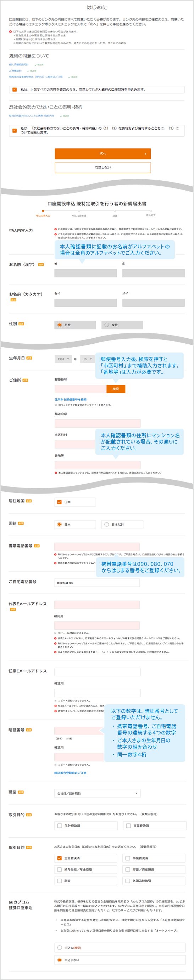The width and height of the screenshot is (194, 980).
Task: Open the 特別業務等実施特例法 terms link
Action: tap(36, 77)
